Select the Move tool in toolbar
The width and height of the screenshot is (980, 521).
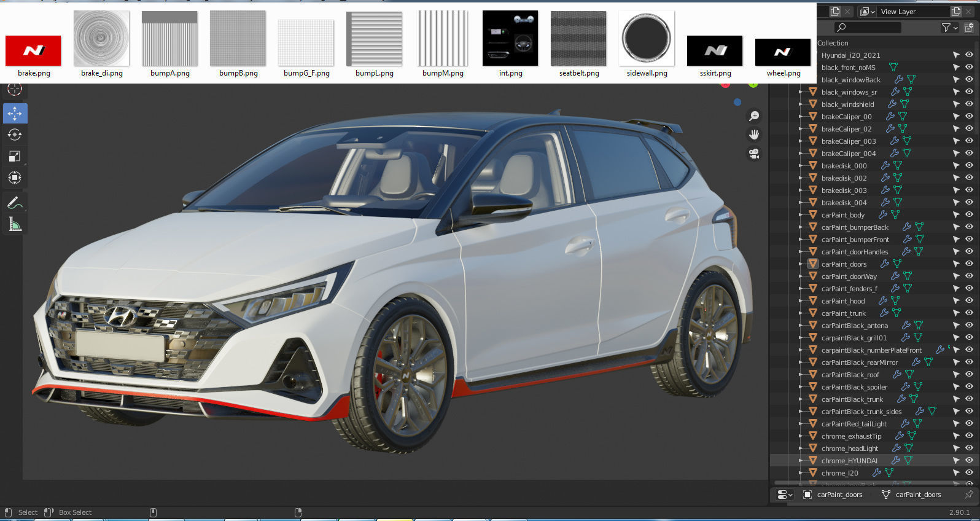(x=15, y=114)
